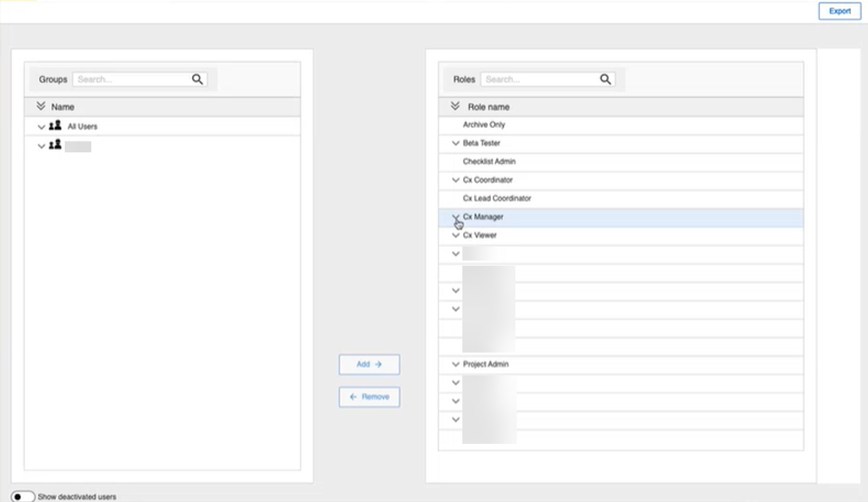Viewport: 868px width, 502px height.
Task: Click the Roles search magnifier icon
Action: [x=605, y=79]
